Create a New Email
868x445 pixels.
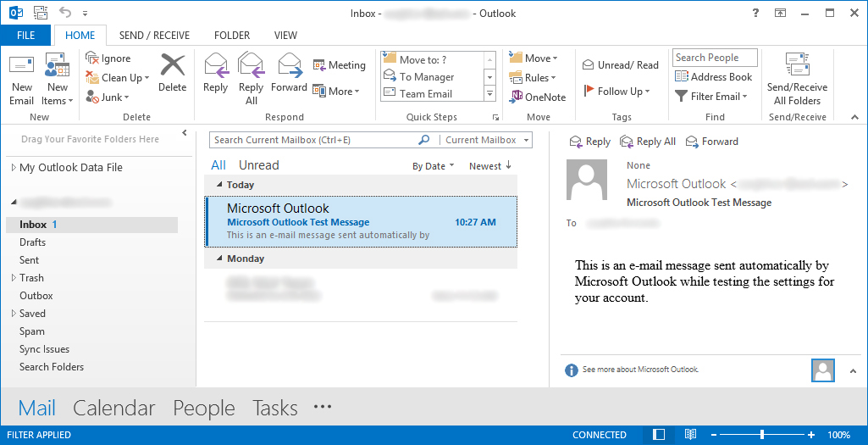coord(21,81)
